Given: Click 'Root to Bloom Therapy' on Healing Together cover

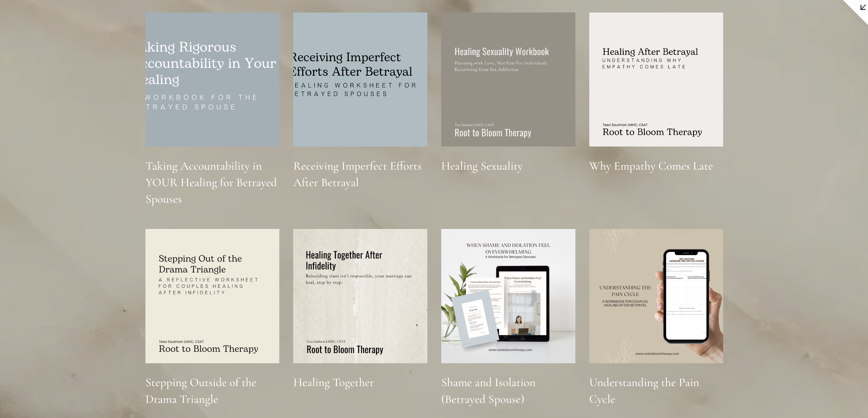Looking at the screenshot, I should 345,350.
